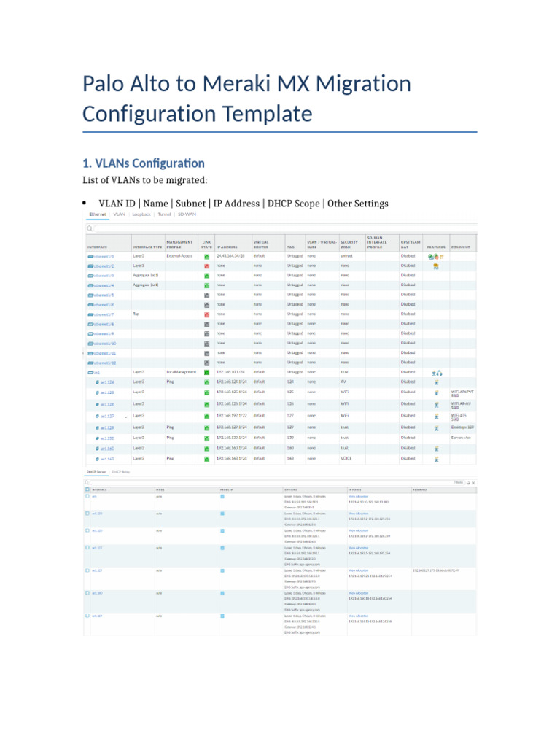The image size is (560, 747).
Task: Click the features icons in the ethernet1/1 row
Action: point(436,256)
